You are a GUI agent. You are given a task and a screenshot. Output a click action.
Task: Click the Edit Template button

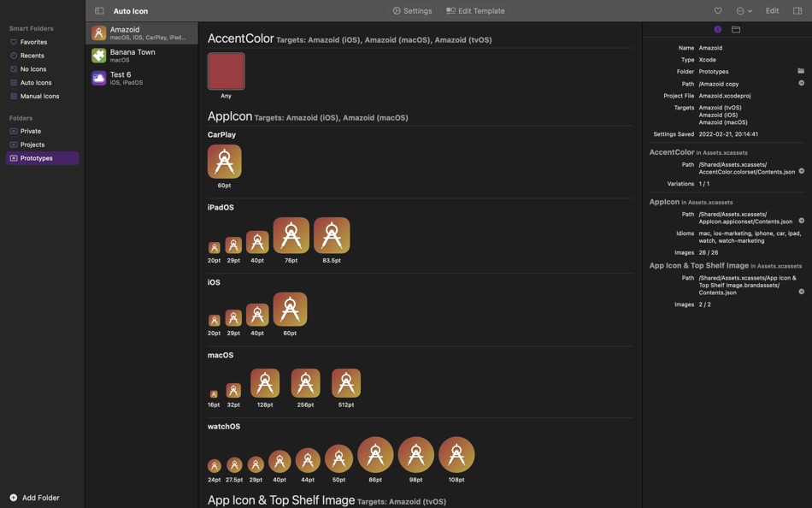475,11
